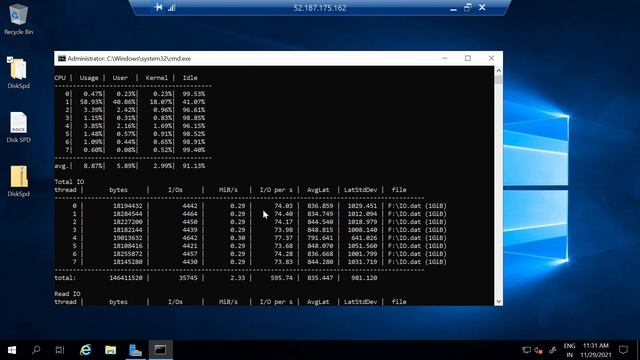This screenshot has height=360, width=640.
Task: Minimize the remote desktop connection bar
Action: click(x=453, y=8)
